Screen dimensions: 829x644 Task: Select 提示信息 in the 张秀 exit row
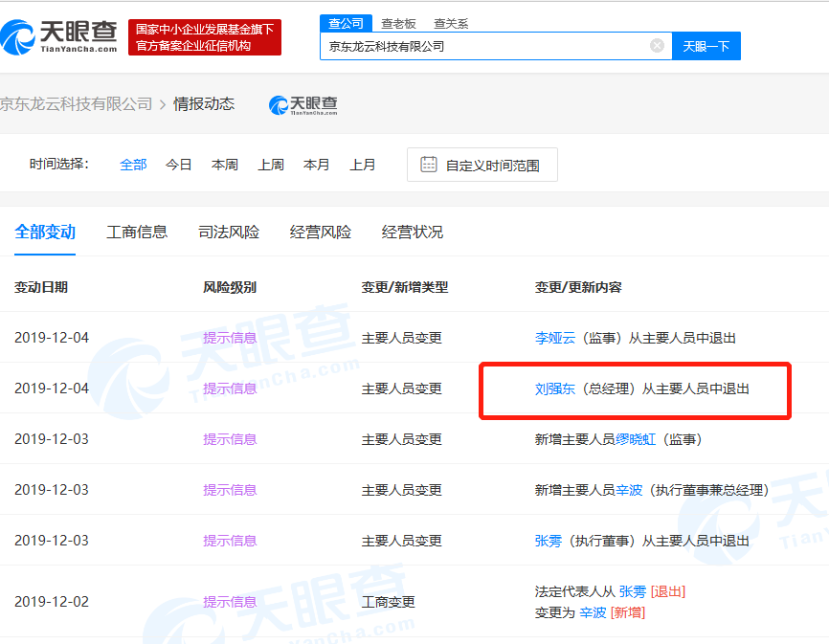pos(230,541)
